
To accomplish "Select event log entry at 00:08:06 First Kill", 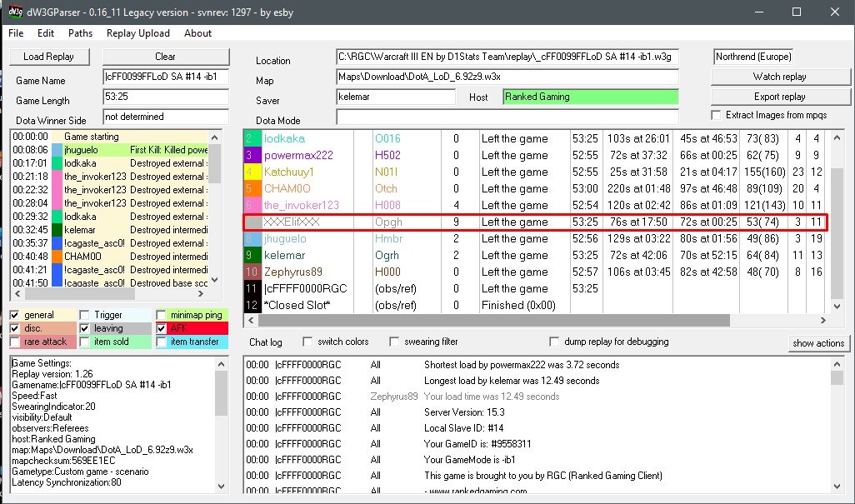I will click(x=110, y=150).
